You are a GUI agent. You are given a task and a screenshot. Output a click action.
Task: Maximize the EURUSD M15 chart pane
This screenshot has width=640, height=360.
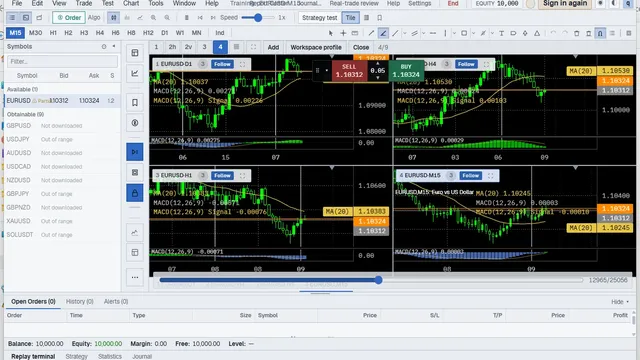point(491,176)
